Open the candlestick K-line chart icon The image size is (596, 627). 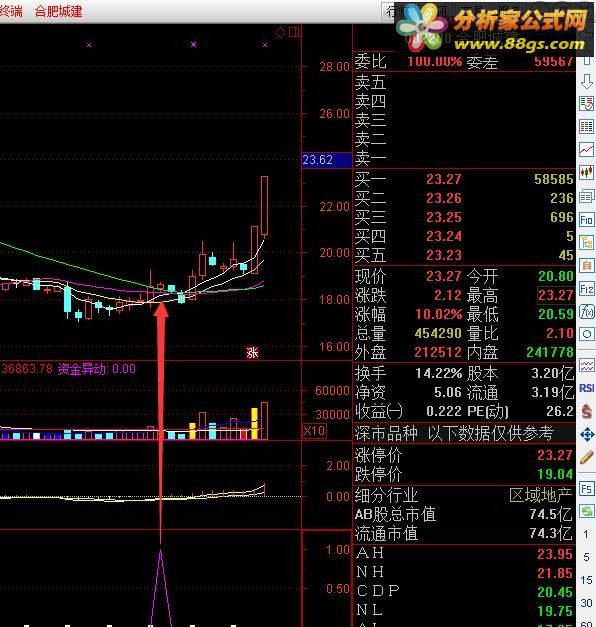pyautogui.click(x=586, y=173)
